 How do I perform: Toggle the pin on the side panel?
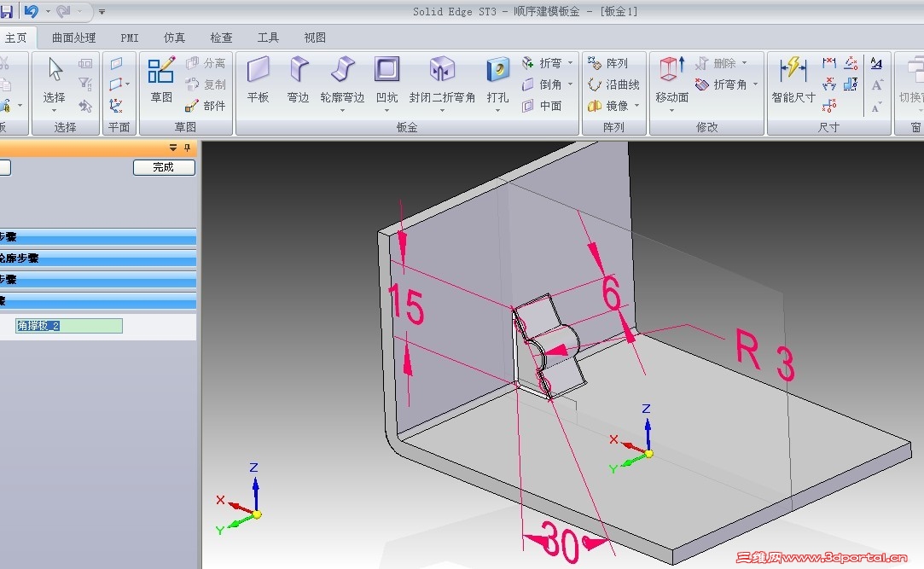tap(188, 148)
